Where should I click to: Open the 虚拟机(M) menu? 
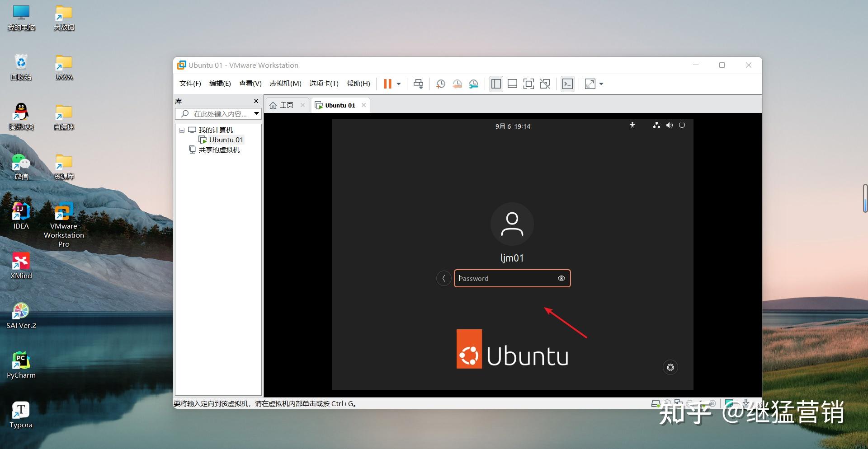pyautogui.click(x=285, y=84)
